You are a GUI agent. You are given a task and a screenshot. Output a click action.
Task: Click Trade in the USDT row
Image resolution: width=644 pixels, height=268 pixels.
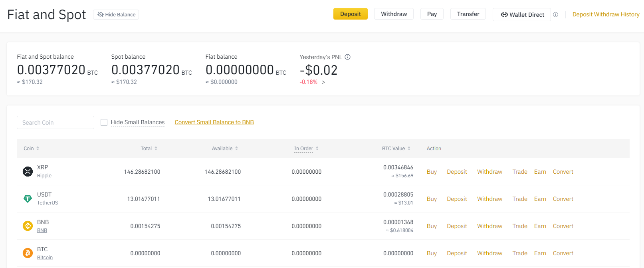click(x=520, y=199)
